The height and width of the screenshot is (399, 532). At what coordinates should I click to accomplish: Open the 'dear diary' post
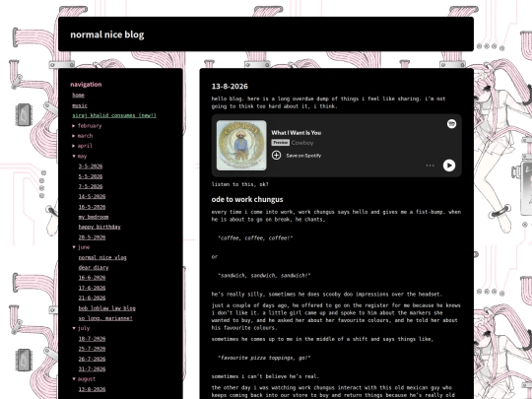point(94,267)
